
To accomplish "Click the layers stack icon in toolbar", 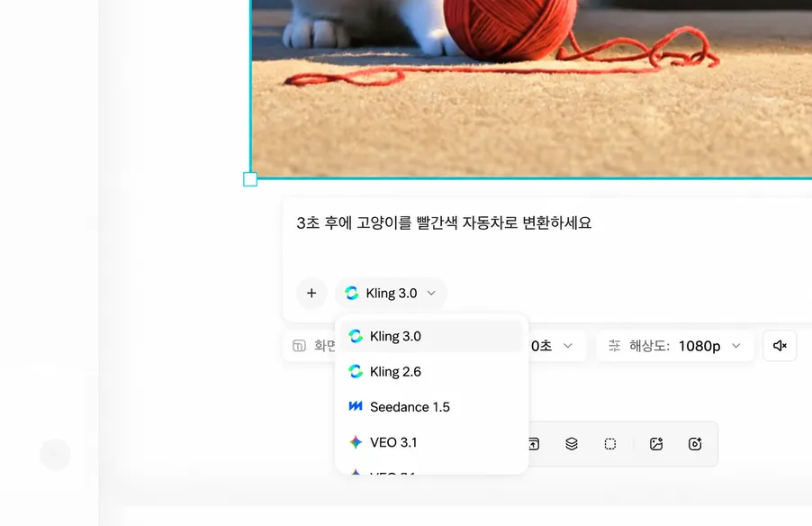I will [x=572, y=444].
